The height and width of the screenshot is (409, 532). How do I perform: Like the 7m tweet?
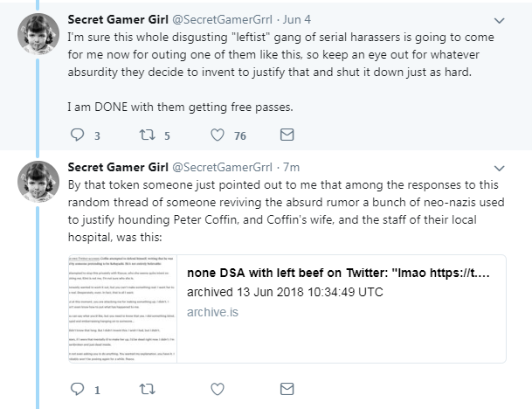coord(218,389)
